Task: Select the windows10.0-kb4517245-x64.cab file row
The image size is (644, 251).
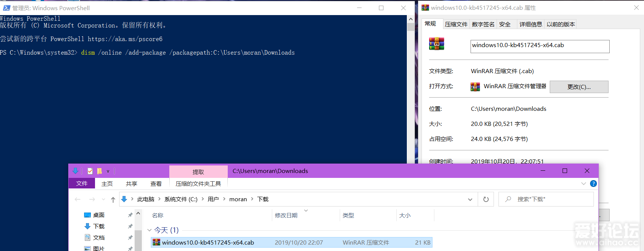Action: (x=291, y=242)
